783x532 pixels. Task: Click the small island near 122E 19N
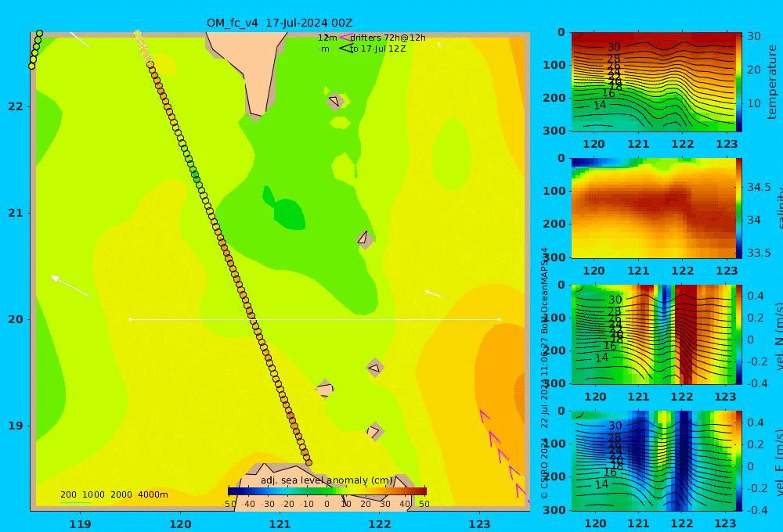click(x=374, y=431)
